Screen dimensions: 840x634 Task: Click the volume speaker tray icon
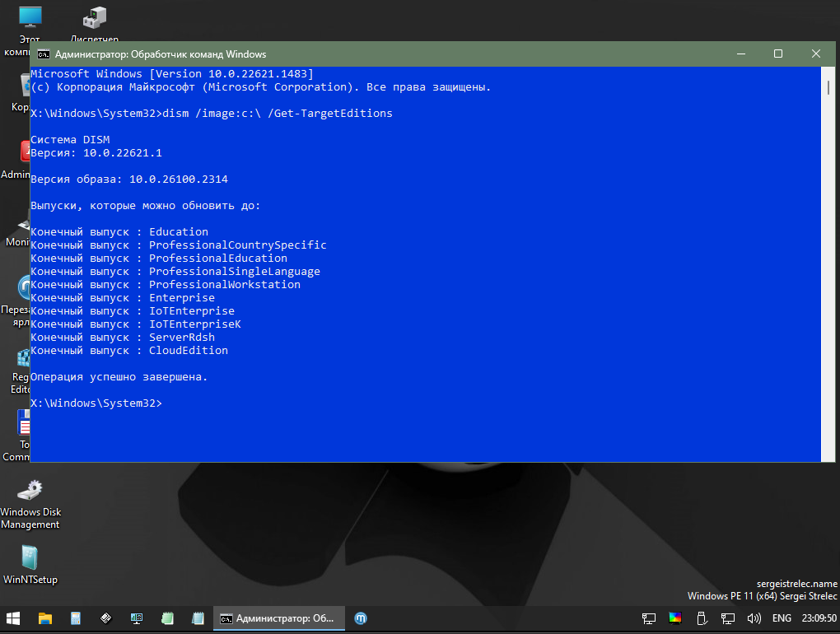[753, 618]
